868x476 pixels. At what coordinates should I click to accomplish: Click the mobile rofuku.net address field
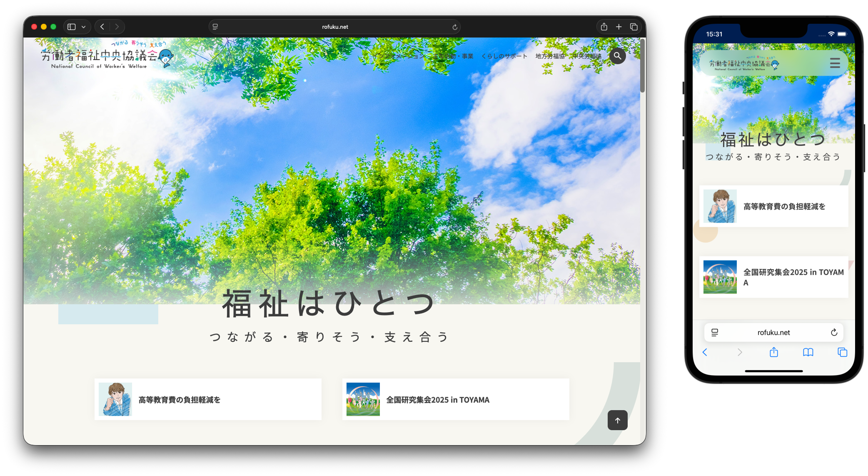773,333
